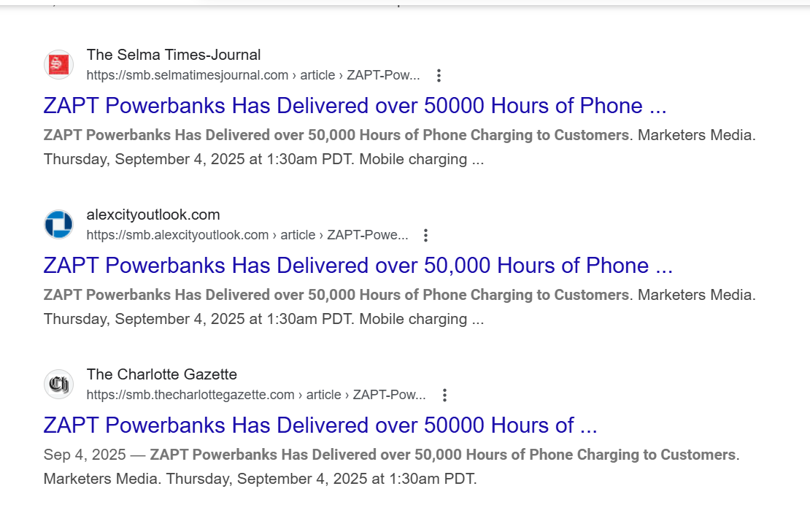The width and height of the screenshot is (810, 532).
Task: Click the site name The Charlotte Gazette
Action: point(162,374)
